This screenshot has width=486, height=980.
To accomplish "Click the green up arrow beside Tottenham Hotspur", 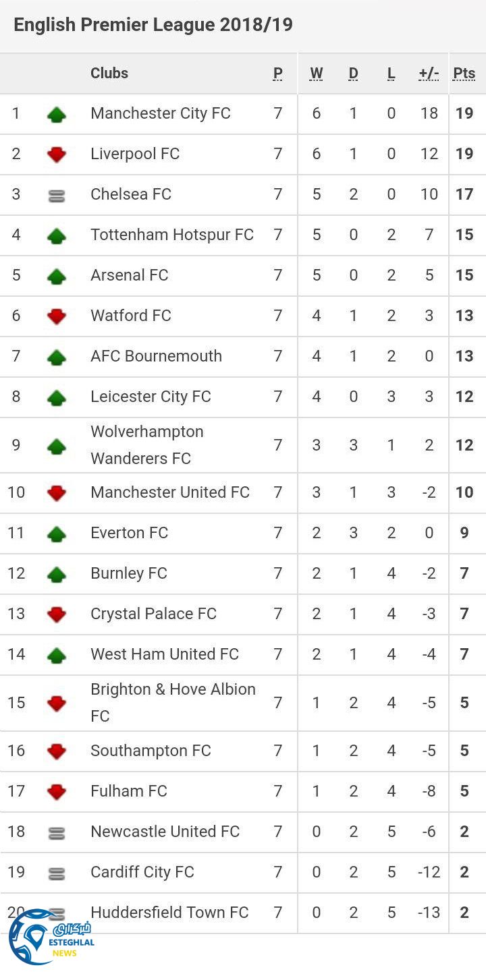I will pos(57,236).
